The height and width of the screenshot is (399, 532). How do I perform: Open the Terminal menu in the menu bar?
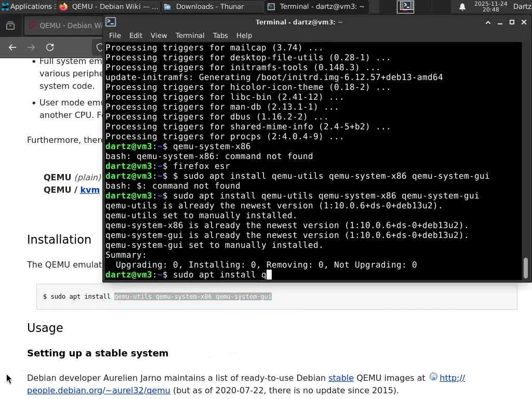(x=190, y=35)
